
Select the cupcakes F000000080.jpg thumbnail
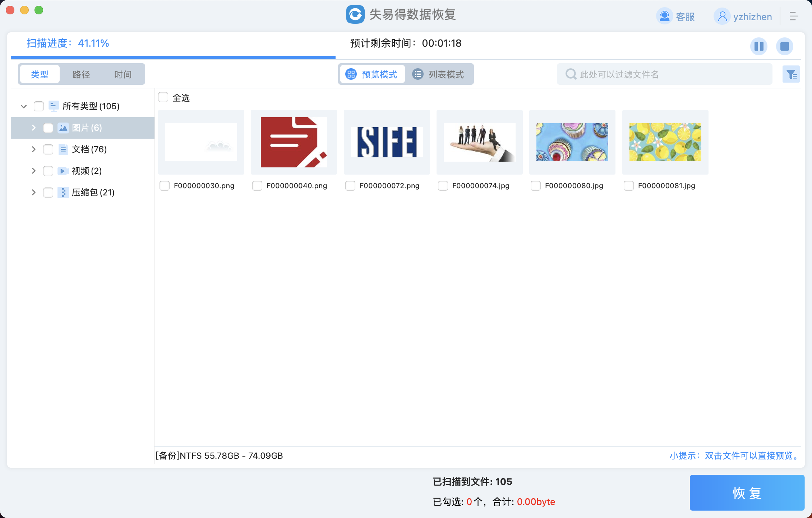tap(572, 142)
